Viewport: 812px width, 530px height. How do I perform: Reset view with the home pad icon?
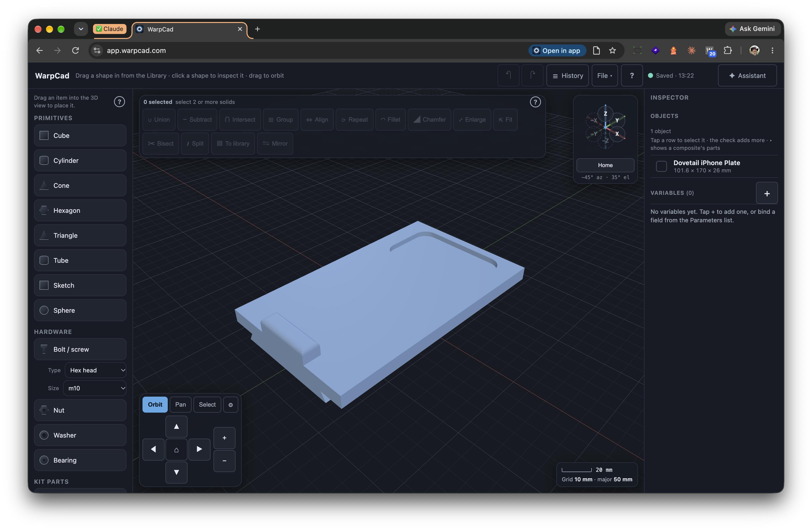(x=176, y=450)
